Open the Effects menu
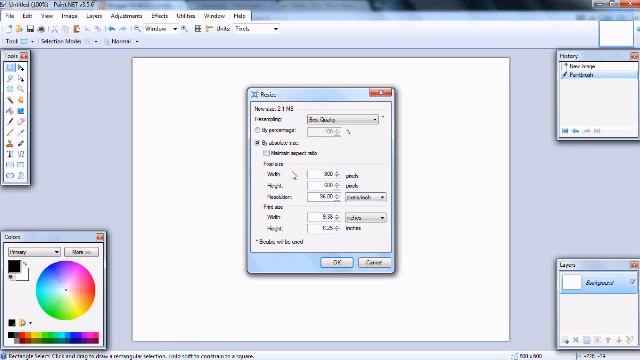Image resolution: width=640 pixels, height=360 pixels. pos(160,16)
